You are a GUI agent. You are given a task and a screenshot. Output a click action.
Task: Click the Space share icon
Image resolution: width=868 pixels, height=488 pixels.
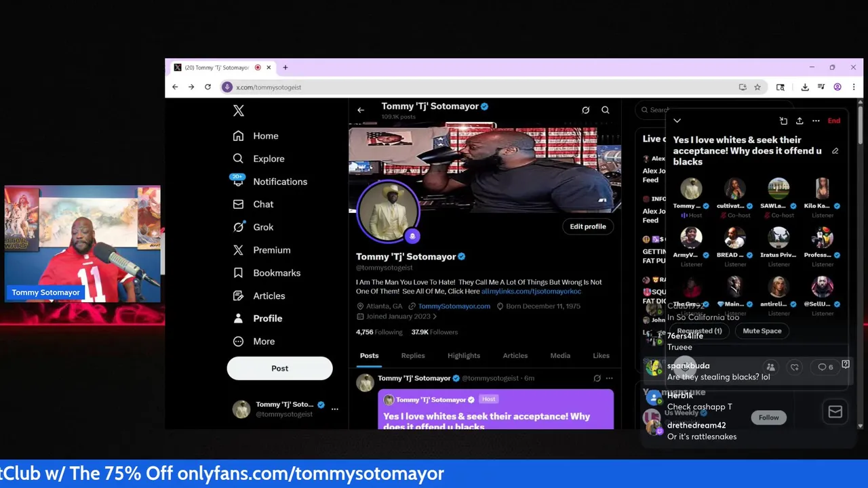pos(800,121)
